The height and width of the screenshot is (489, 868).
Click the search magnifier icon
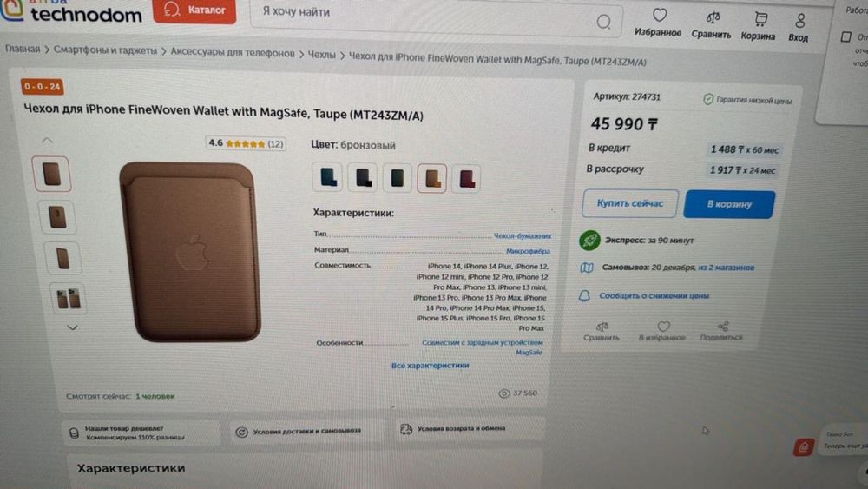coord(604,22)
